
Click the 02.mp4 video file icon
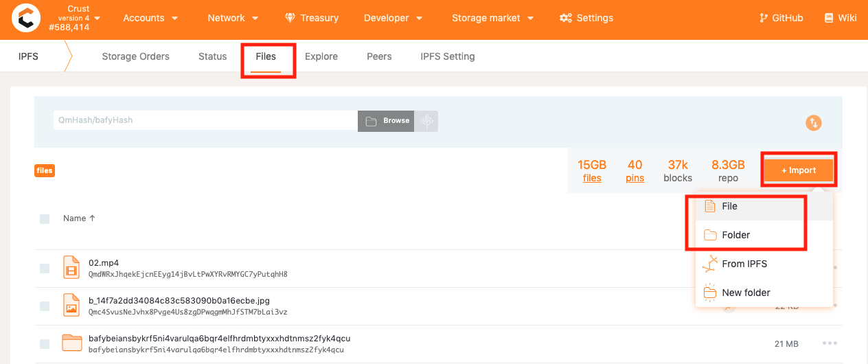click(71, 267)
